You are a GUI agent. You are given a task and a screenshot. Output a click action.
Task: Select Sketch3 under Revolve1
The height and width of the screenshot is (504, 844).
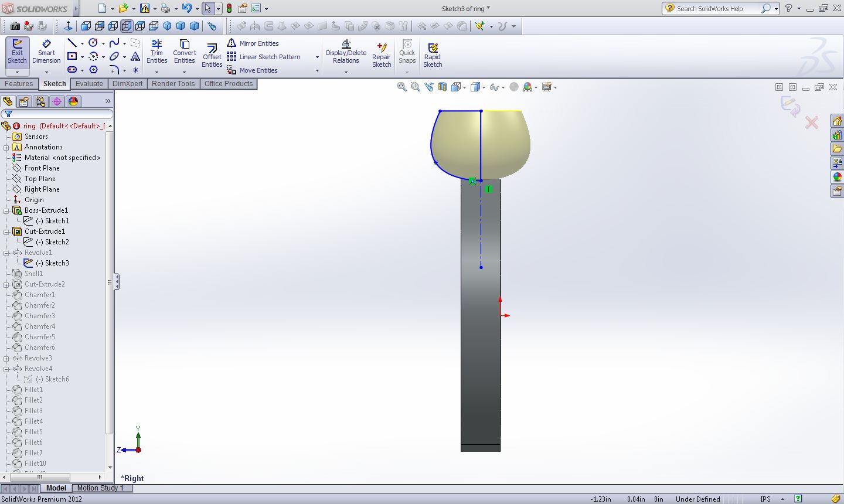point(52,263)
